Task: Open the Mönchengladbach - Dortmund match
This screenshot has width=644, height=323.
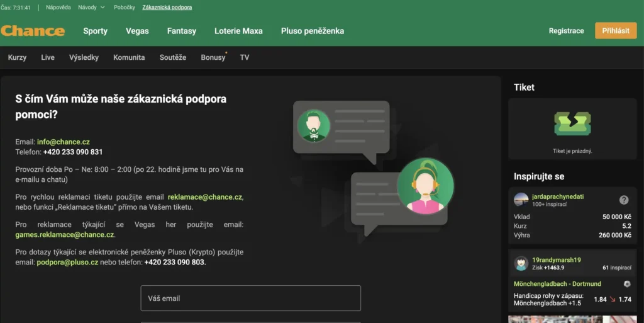Action: tap(557, 284)
